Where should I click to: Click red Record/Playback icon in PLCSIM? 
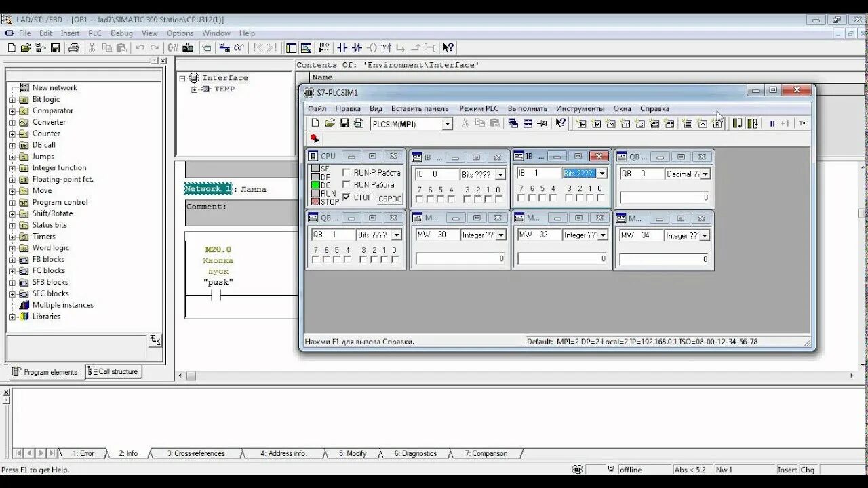click(x=315, y=138)
